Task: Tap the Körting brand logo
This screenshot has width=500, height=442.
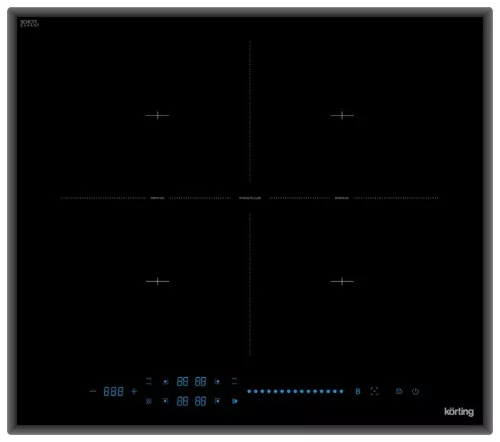Action: (459, 412)
